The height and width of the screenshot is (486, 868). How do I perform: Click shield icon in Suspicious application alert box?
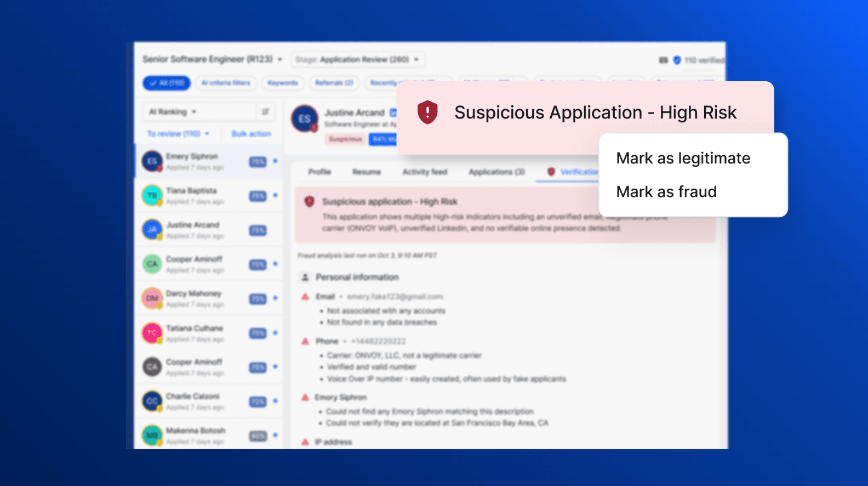(309, 202)
